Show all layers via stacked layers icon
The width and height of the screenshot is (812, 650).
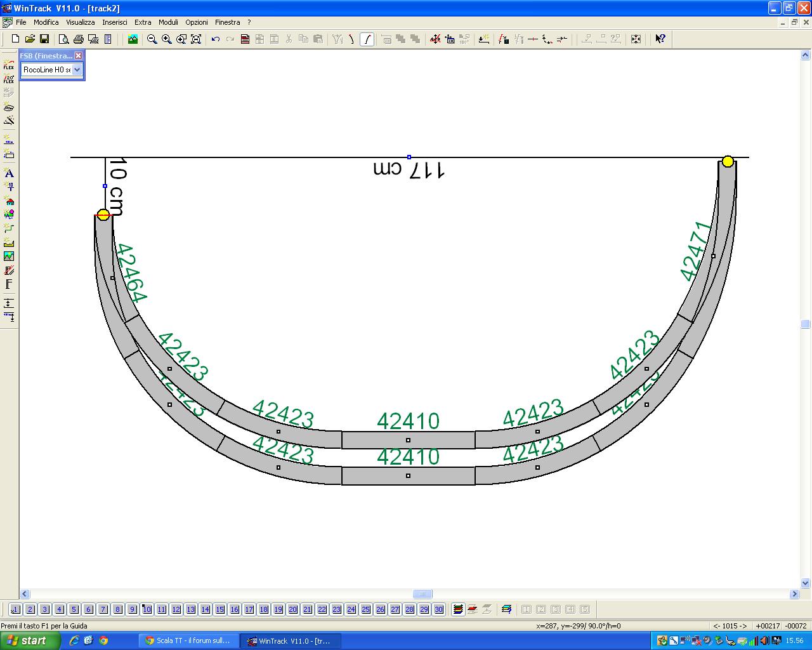[458, 609]
